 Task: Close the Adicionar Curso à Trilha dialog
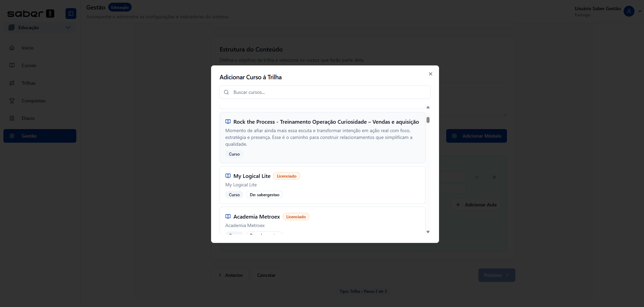pyautogui.click(x=430, y=74)
